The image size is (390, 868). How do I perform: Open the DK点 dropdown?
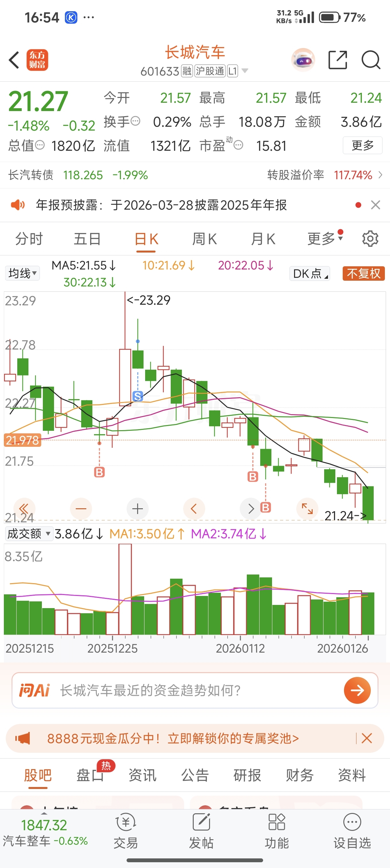pyautogui.click(x=309, y=273)
